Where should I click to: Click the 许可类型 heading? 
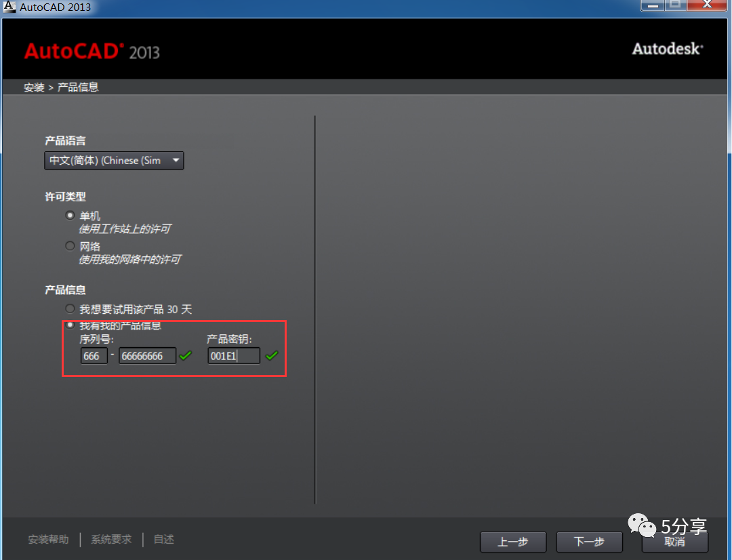[65, 197]
